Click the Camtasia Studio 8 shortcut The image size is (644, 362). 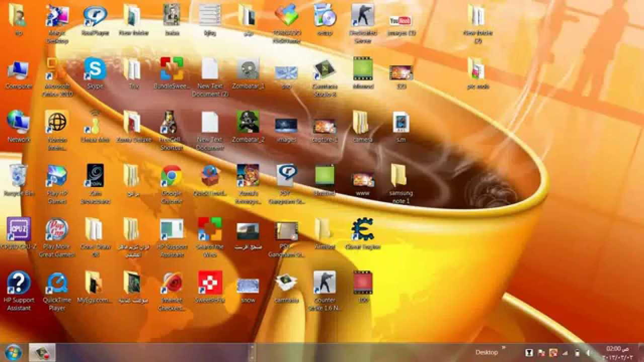click(325, 77)
